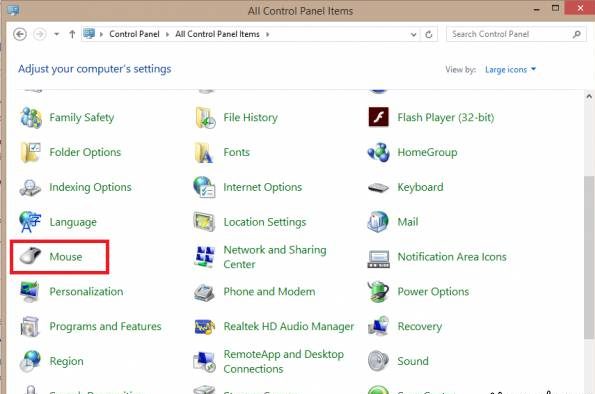Expand chevron after All Control Panel Items

268,34
